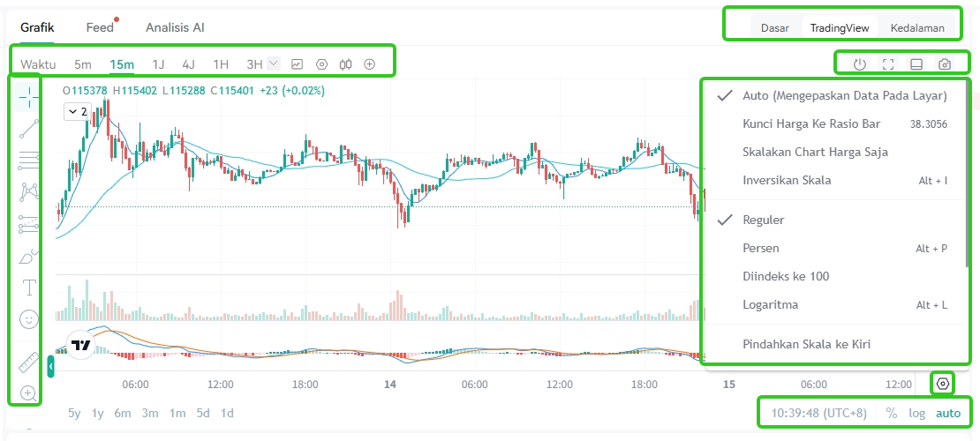Switch to the Analisis AI tab

pyautogui.click(x=175, y=27)
